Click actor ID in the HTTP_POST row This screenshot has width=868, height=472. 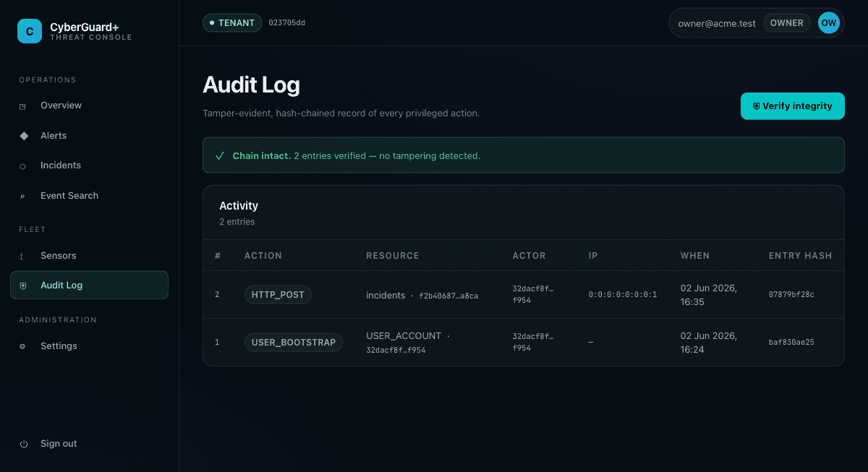533,295
